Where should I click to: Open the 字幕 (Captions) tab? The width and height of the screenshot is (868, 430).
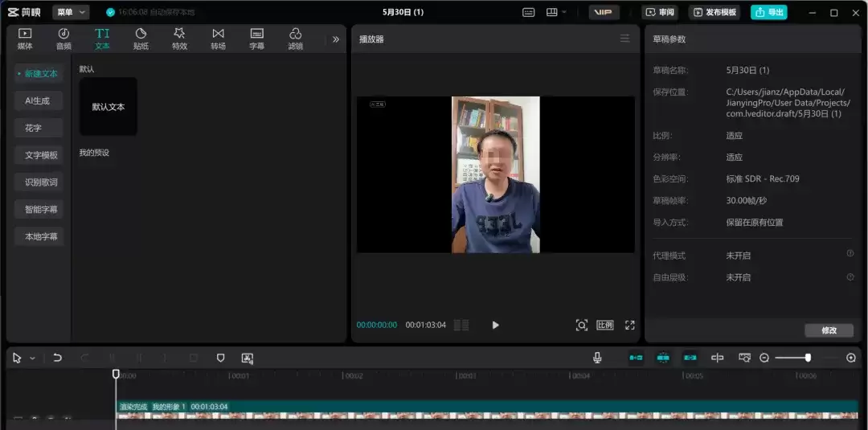click(257, 39)
